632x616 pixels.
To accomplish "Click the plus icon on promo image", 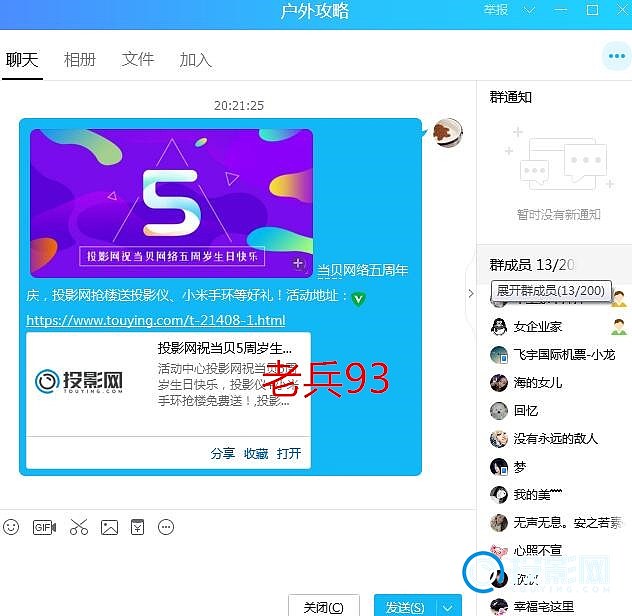I will point(297,263).
